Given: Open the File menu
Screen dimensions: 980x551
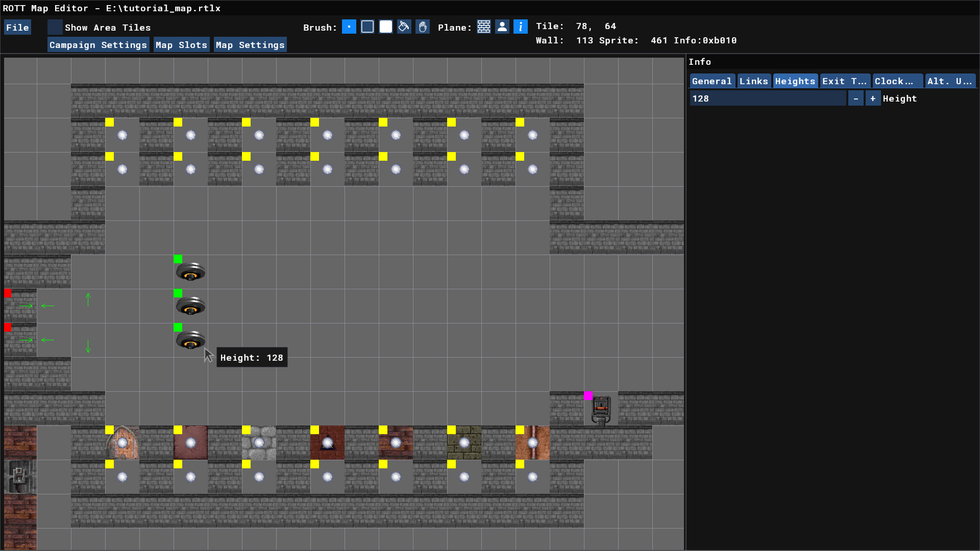Looking at the screenshot, I should click(x=17, y=28).
